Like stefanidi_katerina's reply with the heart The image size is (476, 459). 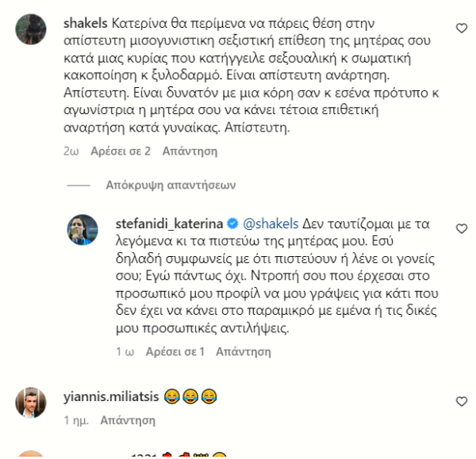coord(462,228)
